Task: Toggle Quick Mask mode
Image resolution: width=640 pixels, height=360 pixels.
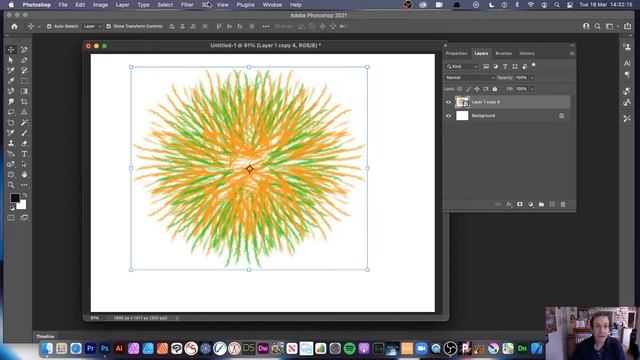Action: pos(11,218)
